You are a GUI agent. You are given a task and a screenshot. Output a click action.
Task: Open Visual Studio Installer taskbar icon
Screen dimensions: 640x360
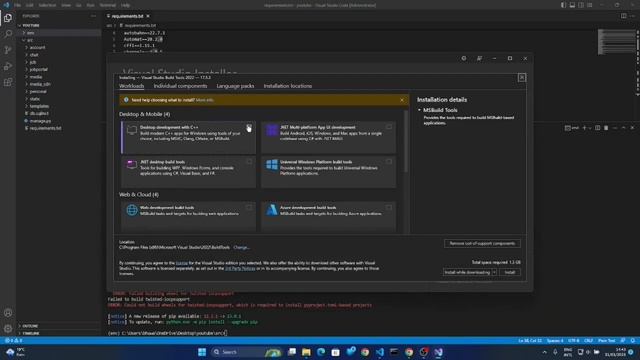(438, 352)
